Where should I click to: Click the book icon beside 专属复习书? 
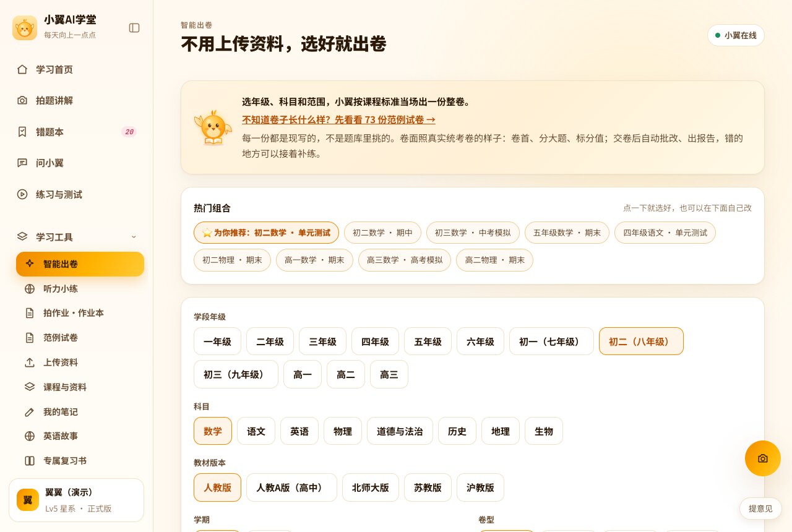point(30,461)
